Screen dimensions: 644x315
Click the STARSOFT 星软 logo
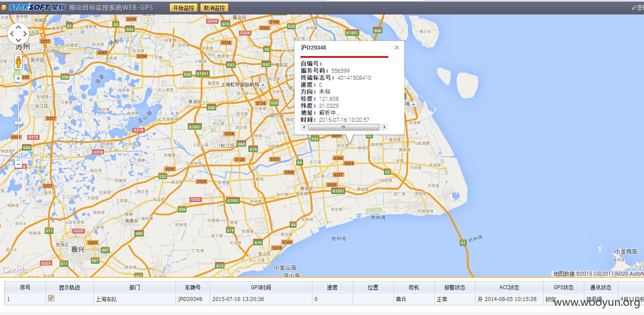[36, 7]
